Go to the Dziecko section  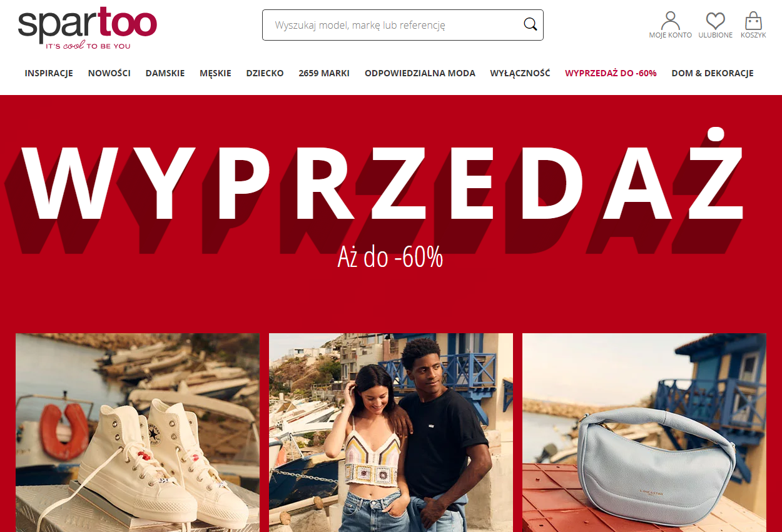265,73
